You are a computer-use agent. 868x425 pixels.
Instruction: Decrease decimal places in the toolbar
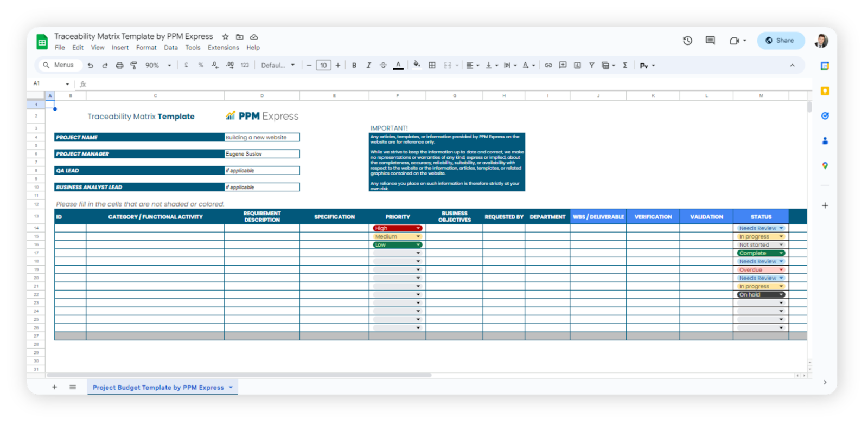pos(215,65)
